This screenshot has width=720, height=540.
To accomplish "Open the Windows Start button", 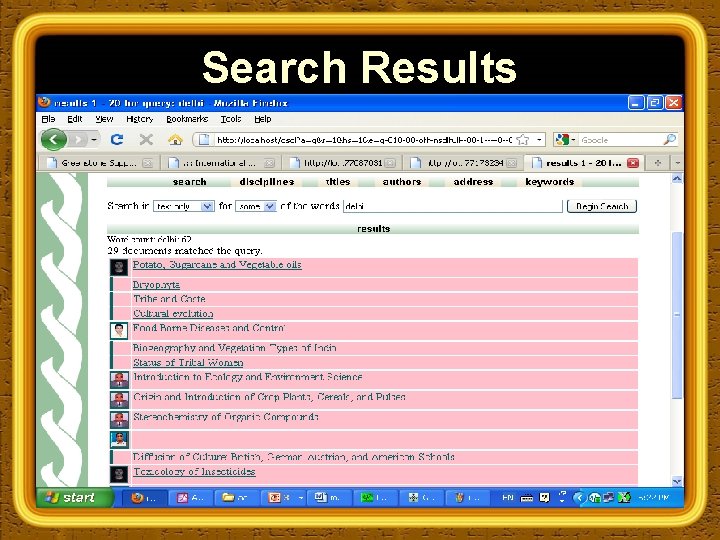I will click(x=75, y=498).
